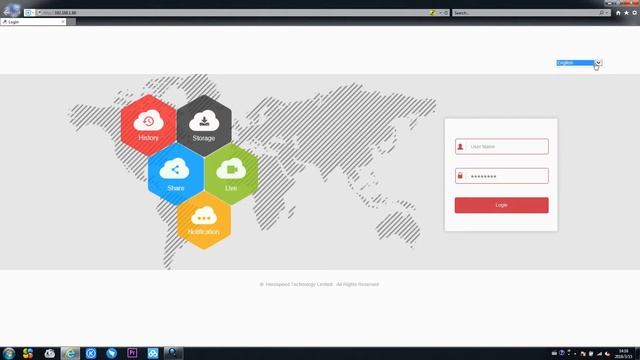Open a new browser tab
This screenshot has height=360, width=640.
coord(71,22)
